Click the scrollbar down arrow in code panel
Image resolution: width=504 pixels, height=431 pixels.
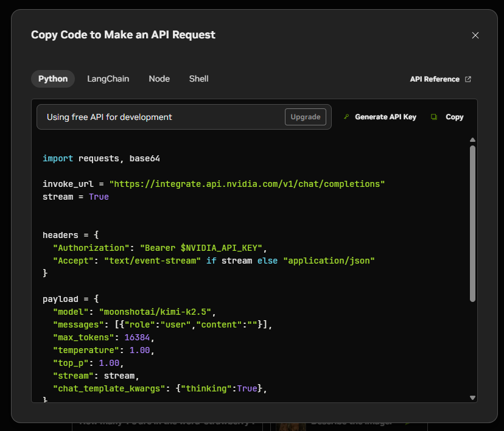[472, 398]
